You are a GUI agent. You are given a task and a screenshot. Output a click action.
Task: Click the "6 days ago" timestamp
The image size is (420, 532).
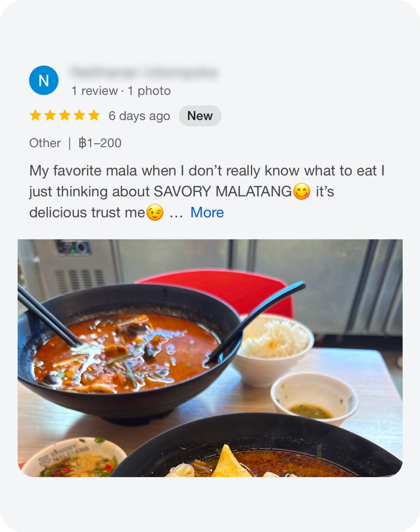tap(139, 116)
